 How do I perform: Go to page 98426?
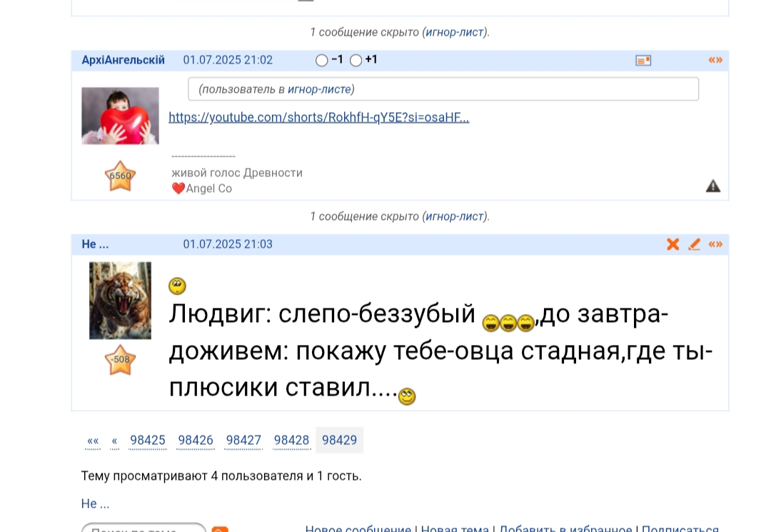(x=196, y=440)
